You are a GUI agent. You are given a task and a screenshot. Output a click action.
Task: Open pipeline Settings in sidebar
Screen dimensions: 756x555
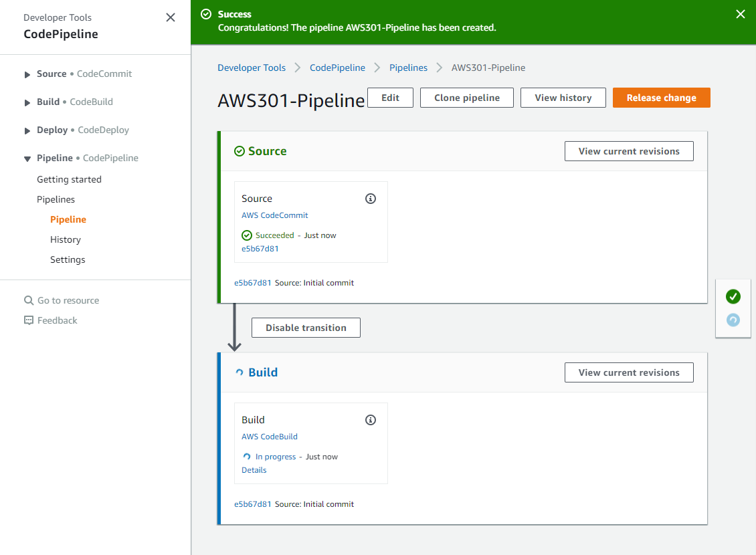click(68, 259)
